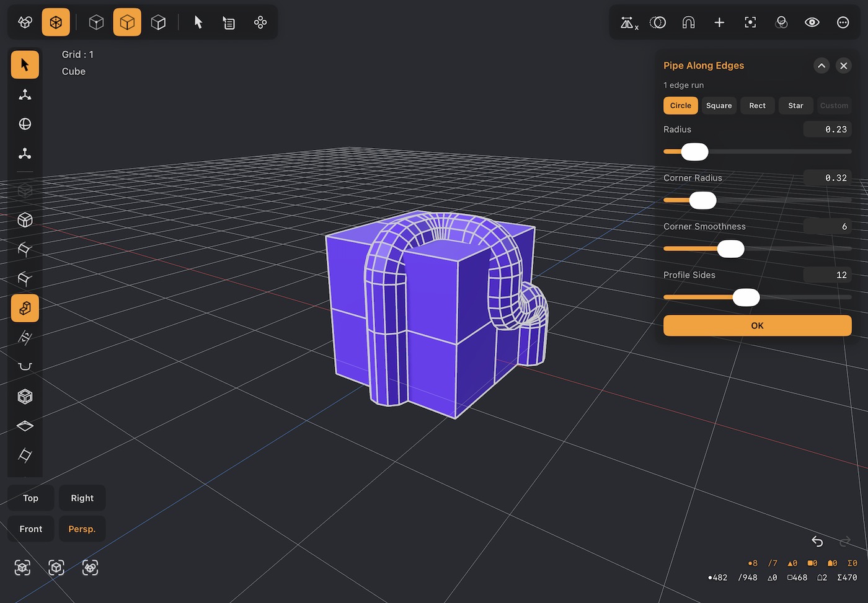
Task: Open the X-axis symmetry mirror option
Action: coord(629,23)
